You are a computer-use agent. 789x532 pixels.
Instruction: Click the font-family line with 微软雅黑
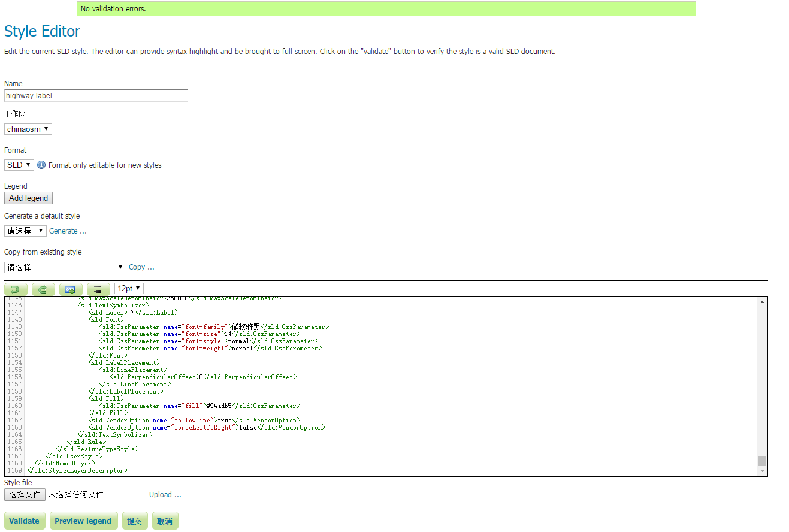click(214, 327)
